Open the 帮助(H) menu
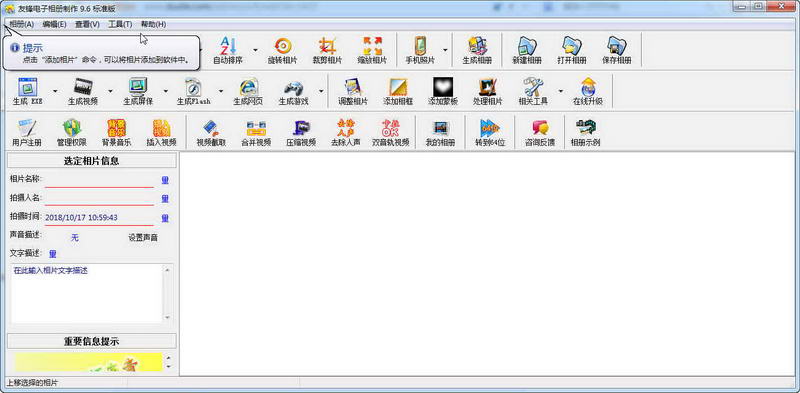800x393 pixels. [153, 24]
